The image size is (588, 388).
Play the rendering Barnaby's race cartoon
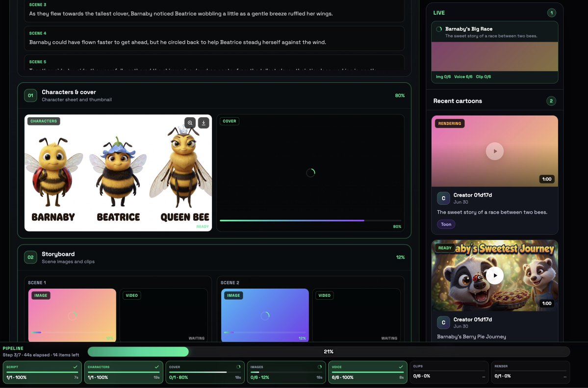pyautogui.click(x=495, y=151)
